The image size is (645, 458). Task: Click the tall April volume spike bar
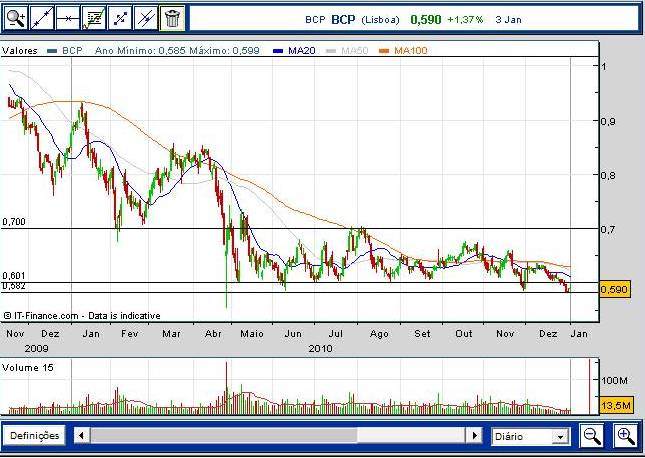[226, 387]
